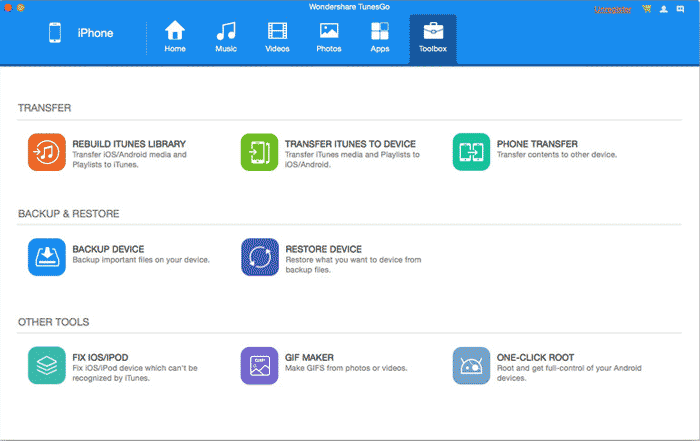Click the user account icon
This screenshot has height=441, width=700.
[x=664, y=9]
